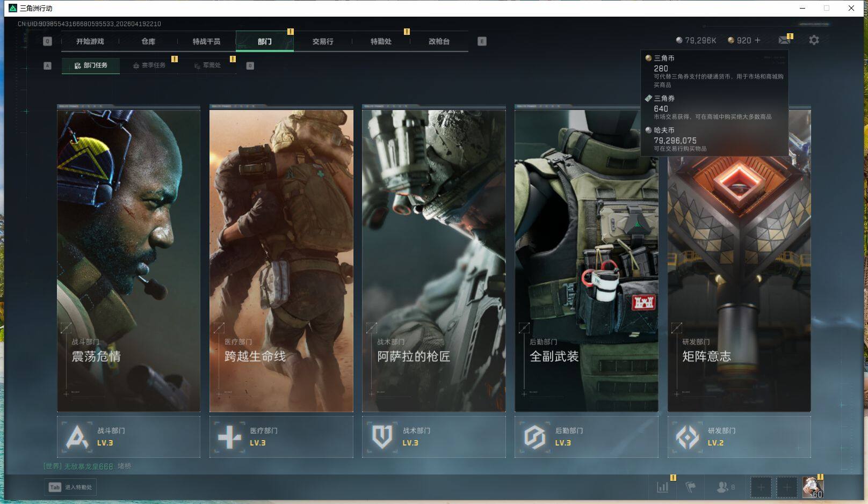Click the first empty squad slot plus
The height and width of the screenshot is (504, 868).
[761, 487]
